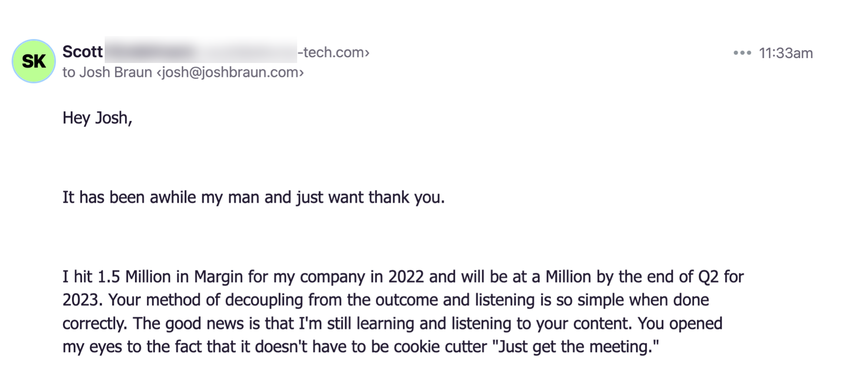Screen dimensions: 868x389
Task: Click the 'It has been awhile' sentence
Action: pos(254,198)
